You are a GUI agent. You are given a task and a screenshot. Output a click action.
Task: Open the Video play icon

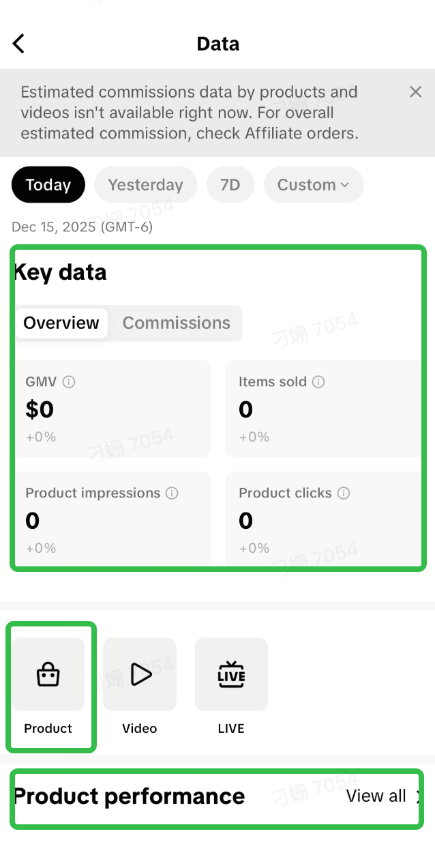[140, 674]
